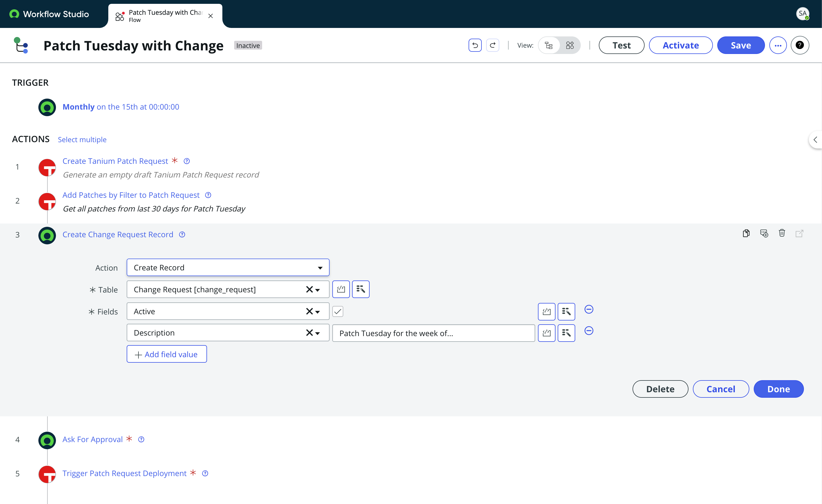The width and height of the screenshot is (822, 504).
Task: Open data pill picker for Table field
Action: click(x=361, y=289)
